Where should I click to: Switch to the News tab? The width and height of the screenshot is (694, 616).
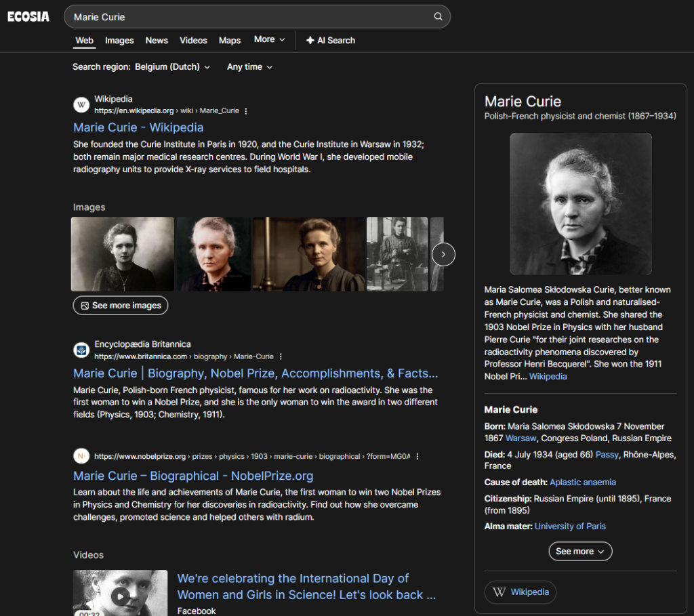[157, 40]
